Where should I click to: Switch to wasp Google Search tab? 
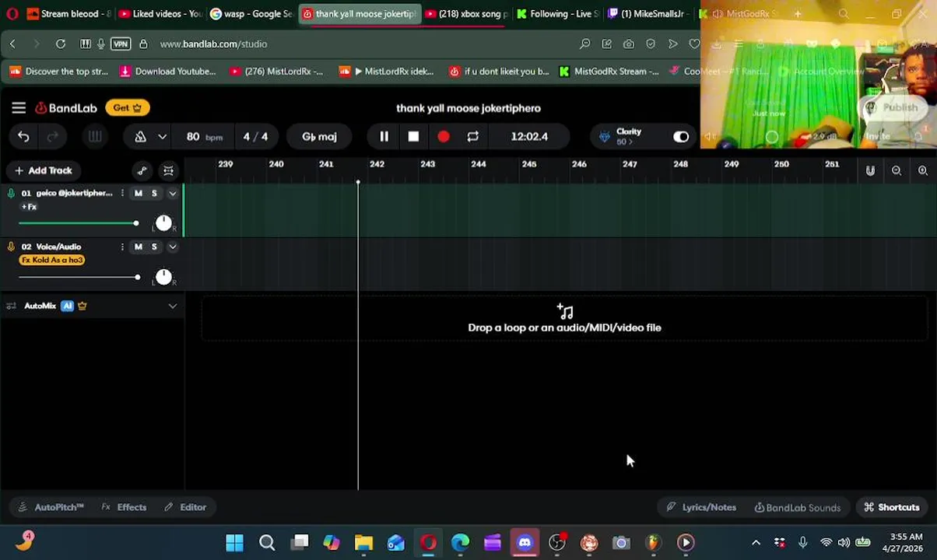pos(251,14)
